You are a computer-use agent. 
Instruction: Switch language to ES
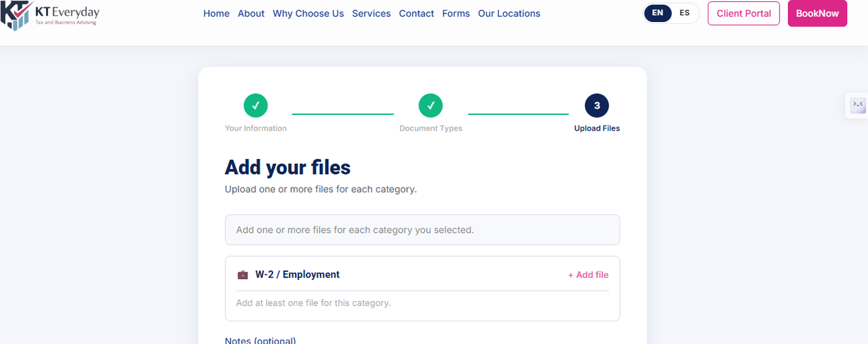coord(684,13)
